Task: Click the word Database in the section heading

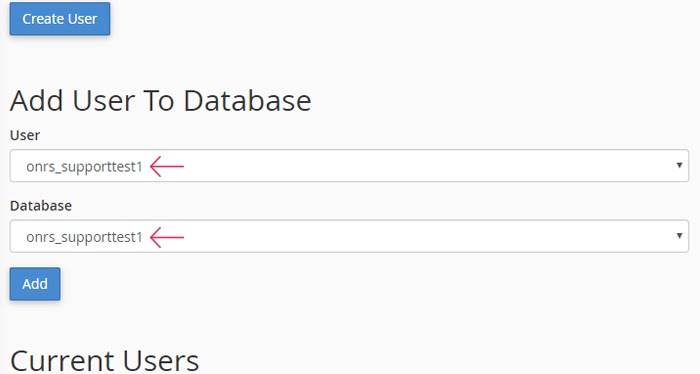Action: click(247, 100)
